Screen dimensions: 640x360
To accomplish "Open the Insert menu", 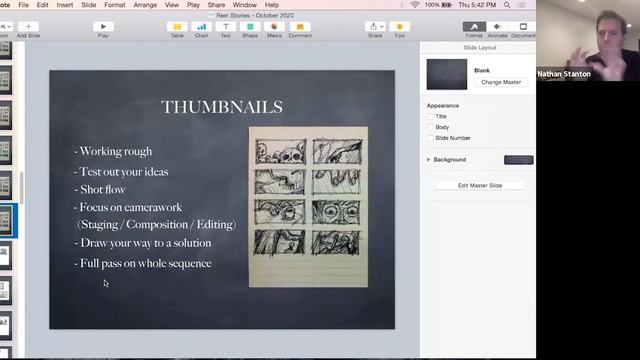I will (x=65, y=5).
